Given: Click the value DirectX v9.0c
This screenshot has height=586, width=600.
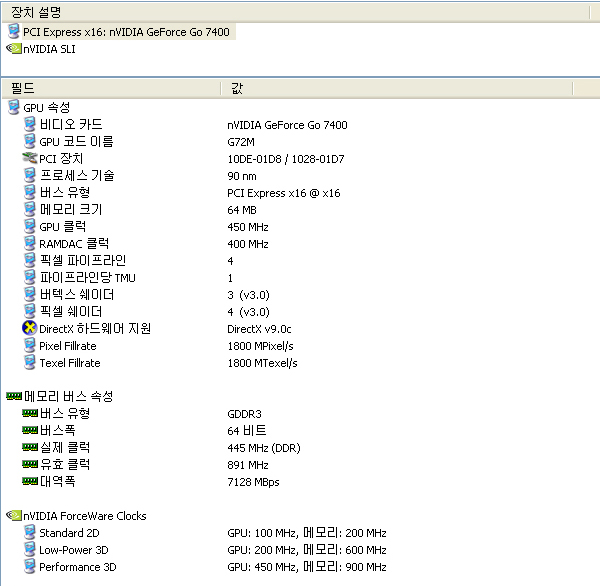Looking at the screenshot, I should click(259, 329).
